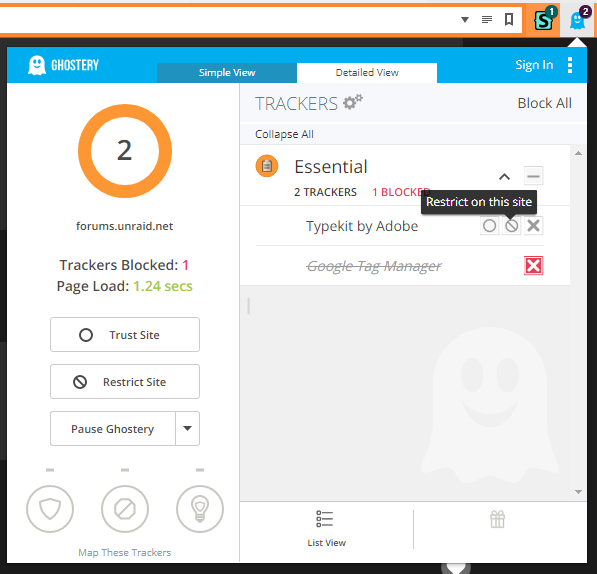Click the browser bookmark icon
Viewport: 597px width, 574px height.
(509, 19)
